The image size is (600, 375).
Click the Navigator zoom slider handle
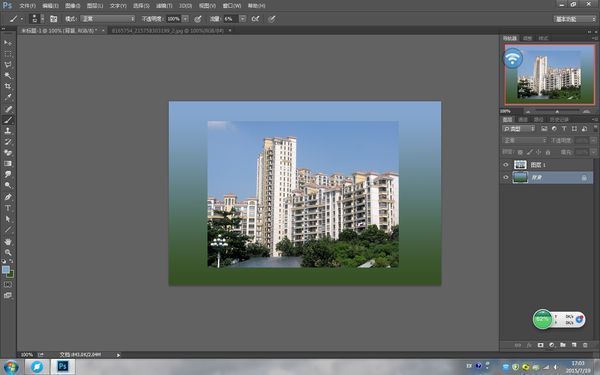(x=557, y=111)
